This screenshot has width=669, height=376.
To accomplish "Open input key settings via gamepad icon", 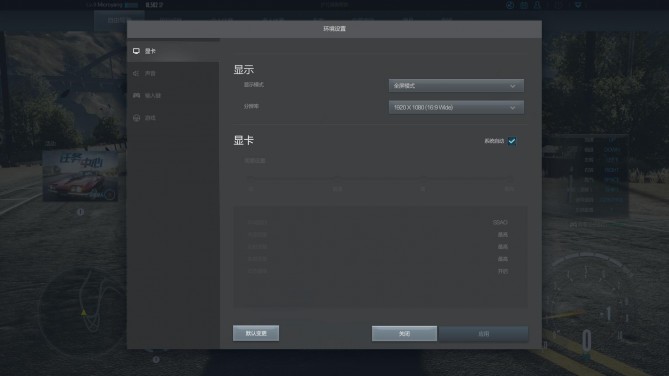I will click(x=136, y=96).
